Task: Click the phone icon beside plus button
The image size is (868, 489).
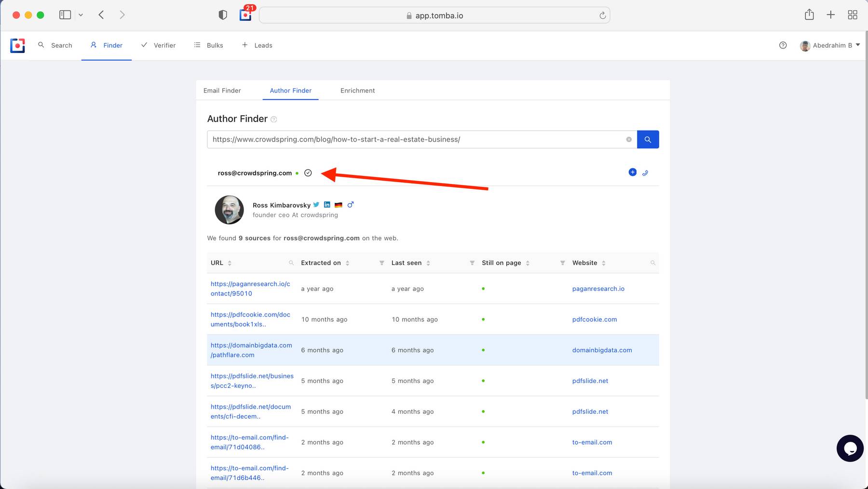Action: click(645, 173)
